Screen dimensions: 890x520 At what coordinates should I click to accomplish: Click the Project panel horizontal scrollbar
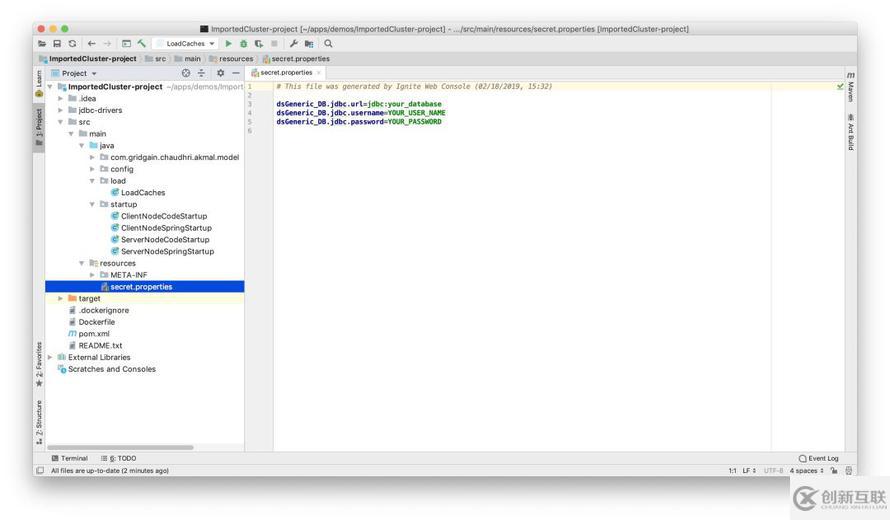click(120, 447)
